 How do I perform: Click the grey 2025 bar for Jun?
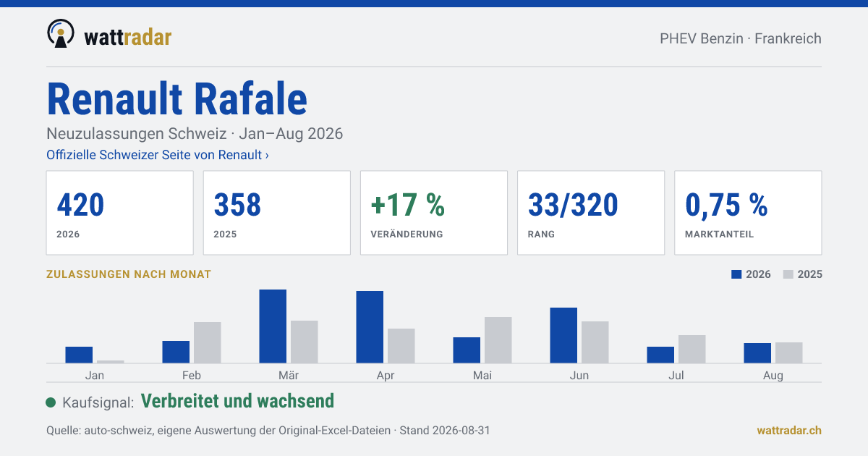click(595, 342)
